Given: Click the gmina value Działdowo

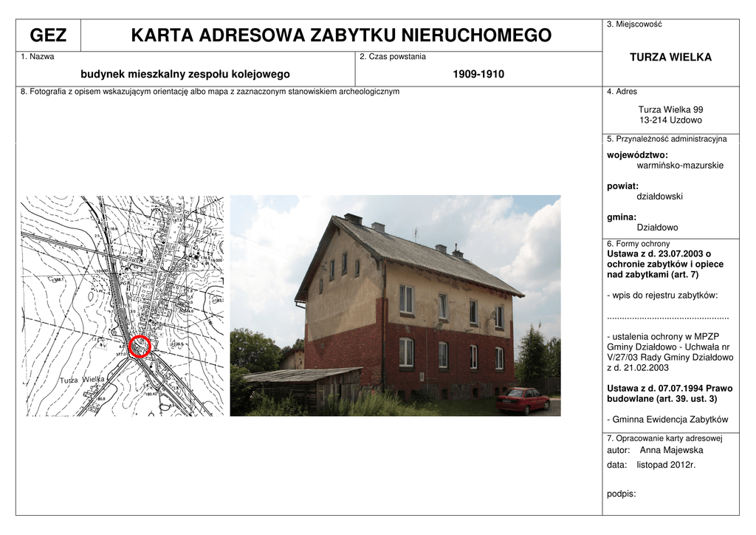Looking at the screenshot, I should click(x=657, y=228).
